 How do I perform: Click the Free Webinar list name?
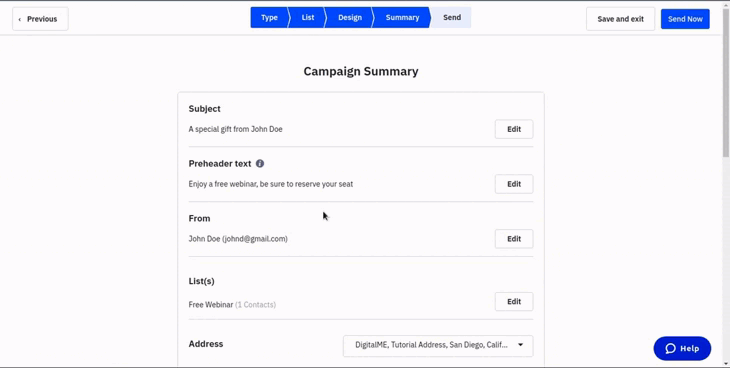[210, 305]
